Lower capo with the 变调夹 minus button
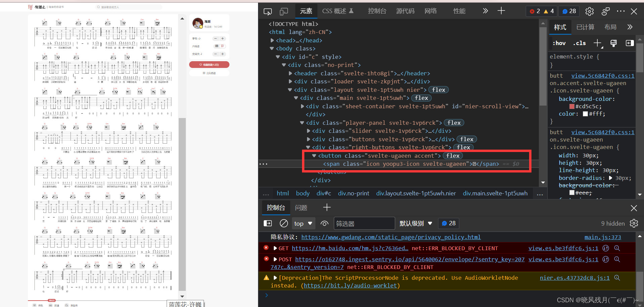The image size is (644, 307). coord(216,54)
